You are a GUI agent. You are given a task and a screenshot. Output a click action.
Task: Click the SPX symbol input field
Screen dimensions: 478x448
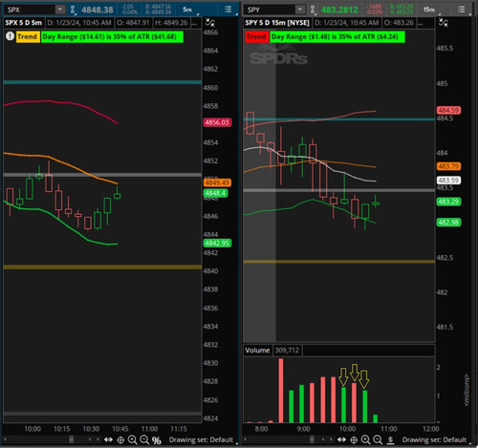[x=30, y=10]
